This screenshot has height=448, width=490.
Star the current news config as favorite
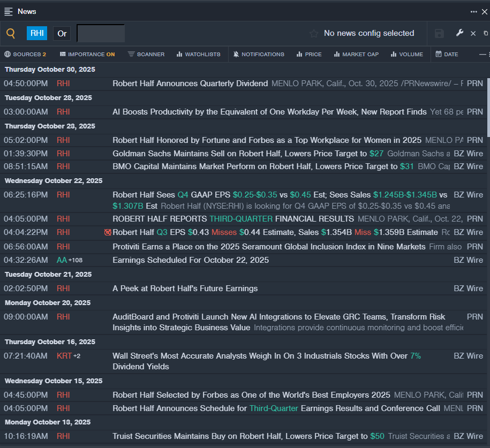(x=314, y=34)
